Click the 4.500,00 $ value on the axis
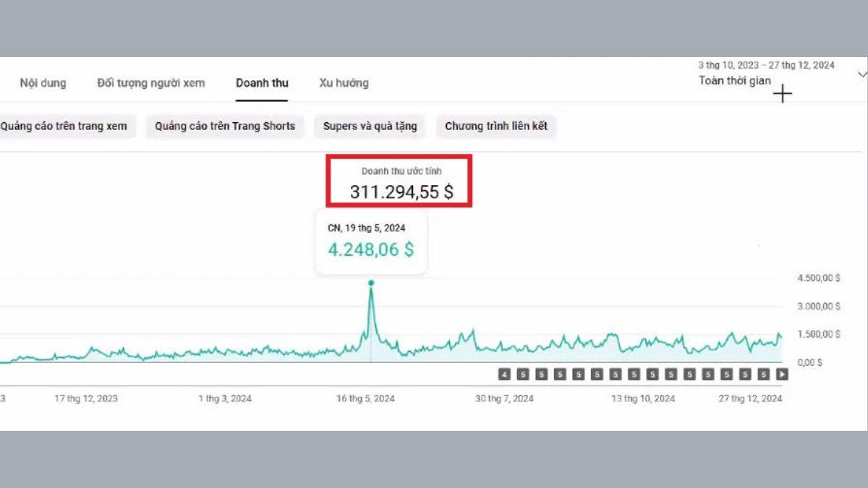Image resolution: width=868 pixels, height=488 pixels. [x=818, y=278]
